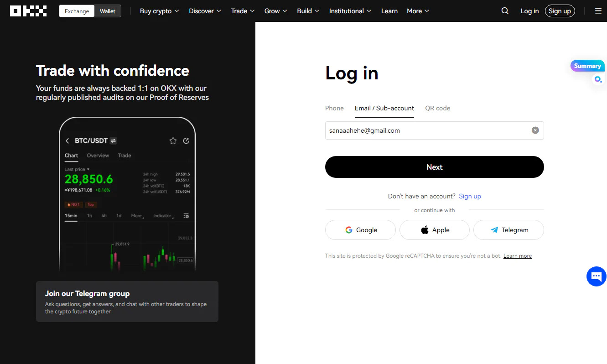
Task: Switch to Wallet mode
Action: (108, 11)
